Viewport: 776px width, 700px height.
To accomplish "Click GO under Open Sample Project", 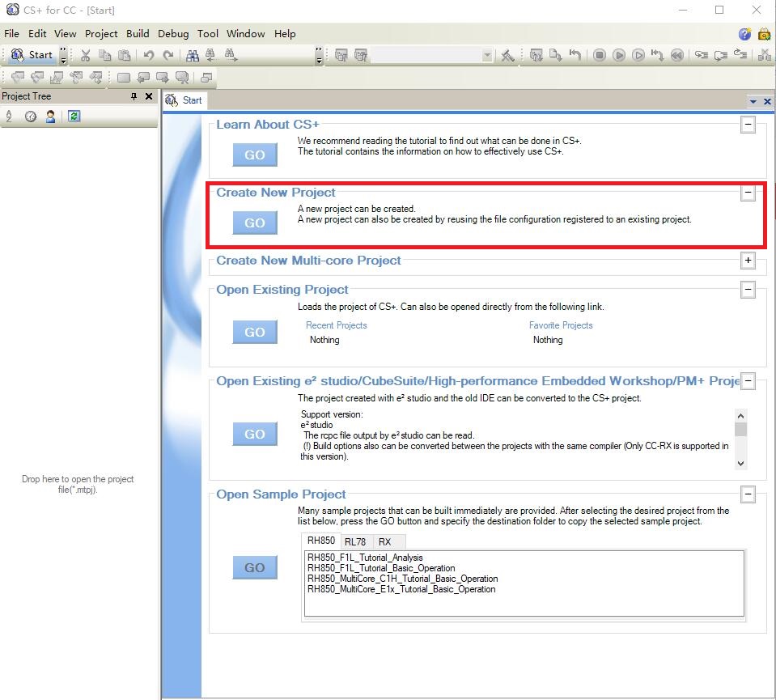I will pos(255,568).
